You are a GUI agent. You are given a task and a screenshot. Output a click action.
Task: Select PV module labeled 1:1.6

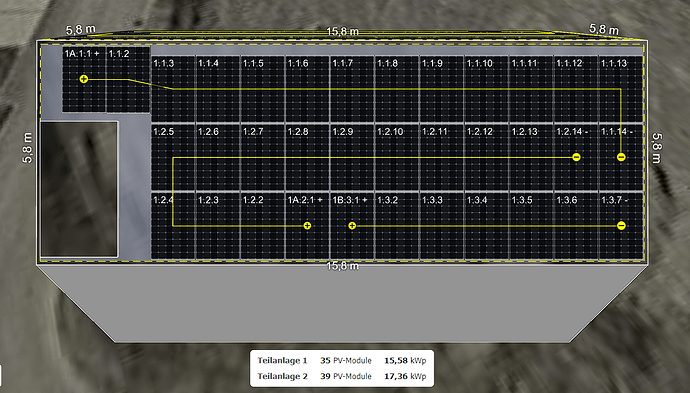tap(307, 89)
